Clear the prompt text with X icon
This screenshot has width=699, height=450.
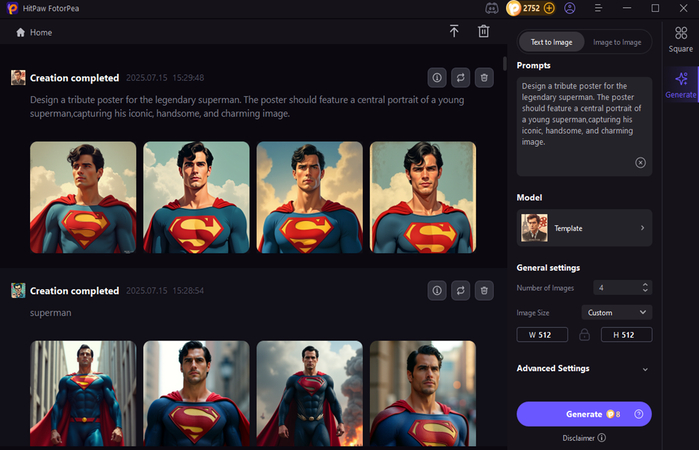tap(640, 163)
